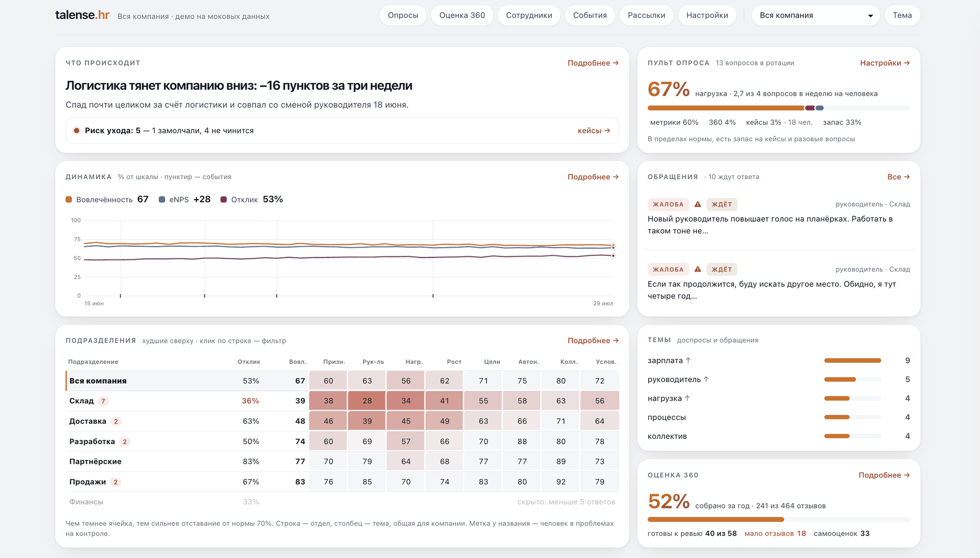980x558 pixels.
Task: Click the Тема button
Action: pos(902,15)
